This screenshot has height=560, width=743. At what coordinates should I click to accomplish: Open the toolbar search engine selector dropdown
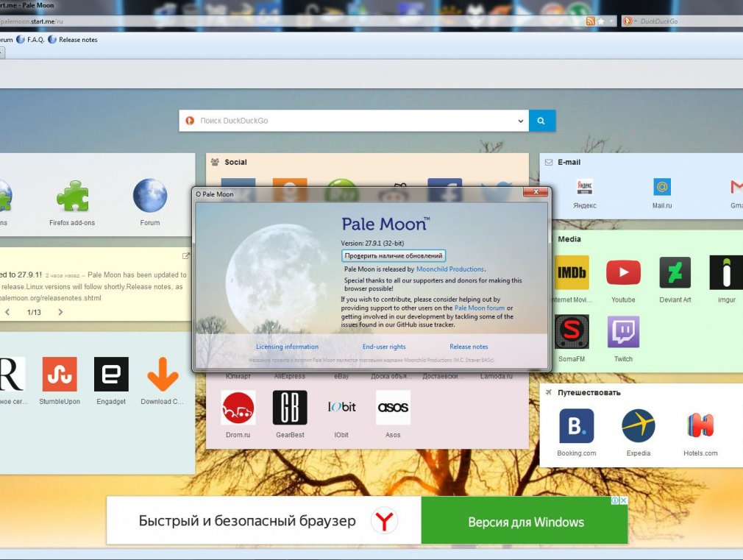(629, 21)
